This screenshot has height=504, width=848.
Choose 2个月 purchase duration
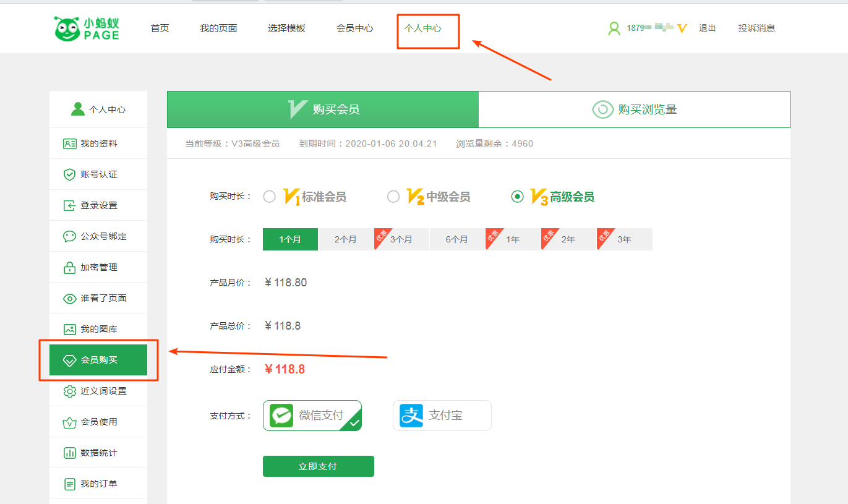[346, 239]
